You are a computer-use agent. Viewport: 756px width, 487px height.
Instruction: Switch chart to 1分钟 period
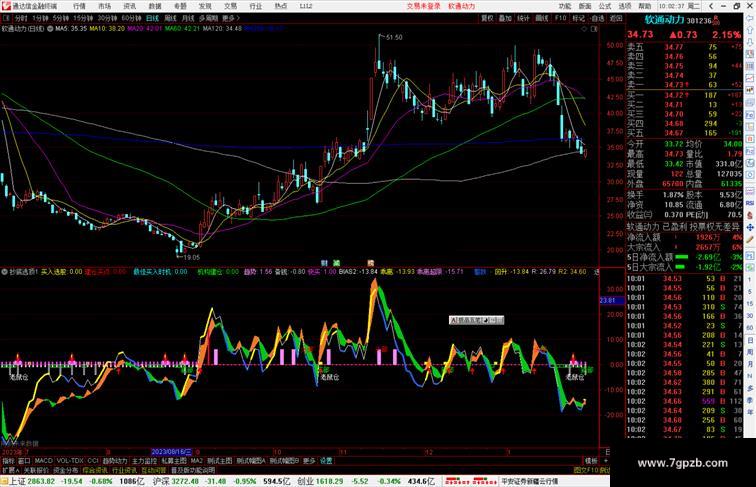pyautogui.click(x=40, y=18)
